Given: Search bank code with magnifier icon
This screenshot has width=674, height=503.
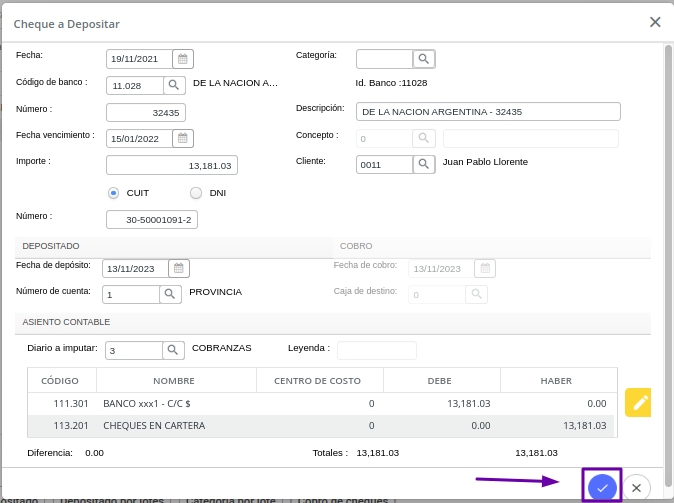Looking at the screenshot, I should tap(174, 85).
